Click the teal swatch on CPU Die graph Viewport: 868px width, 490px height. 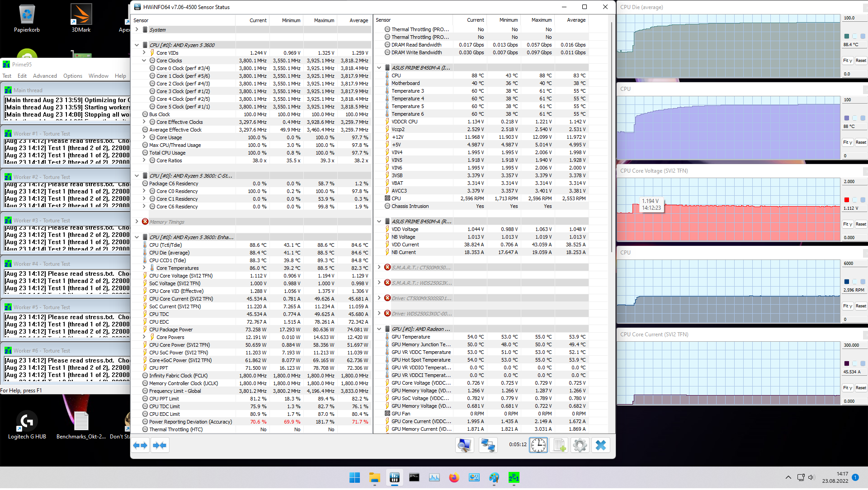847,36
